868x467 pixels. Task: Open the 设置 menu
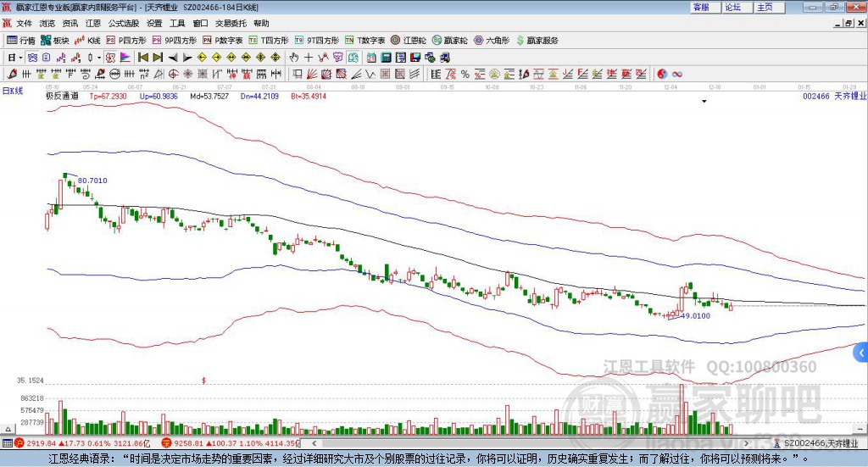[154, 23]
